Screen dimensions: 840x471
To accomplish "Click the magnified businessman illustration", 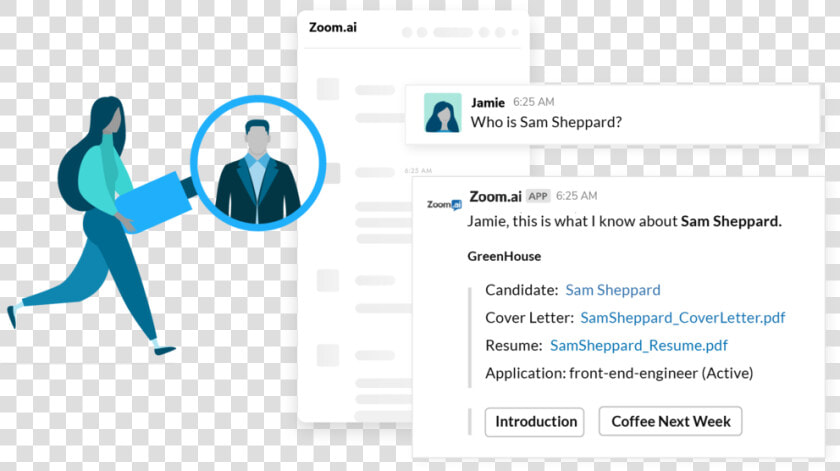I will tap(258, 163).
